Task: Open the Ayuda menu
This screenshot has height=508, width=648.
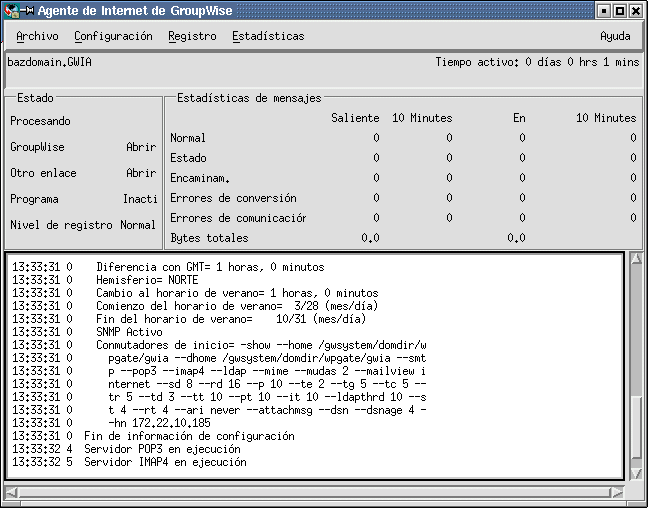Action: pos(614,36)
